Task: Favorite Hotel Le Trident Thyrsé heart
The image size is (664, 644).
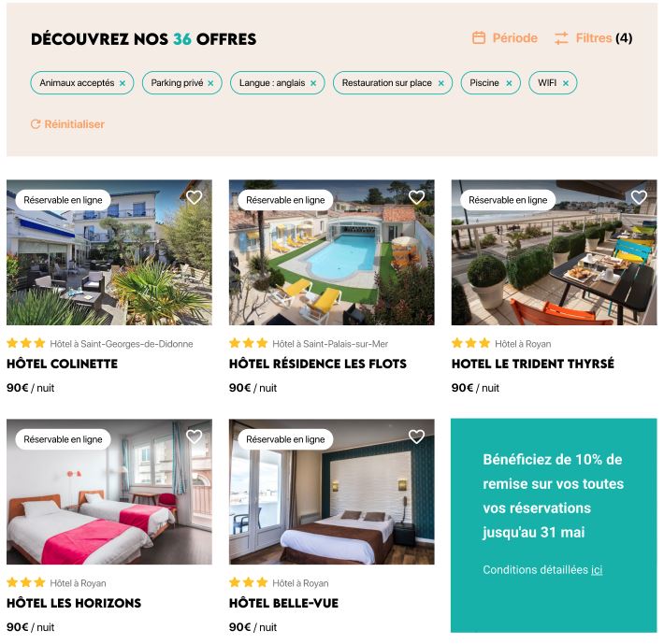Action: (639, 197)
